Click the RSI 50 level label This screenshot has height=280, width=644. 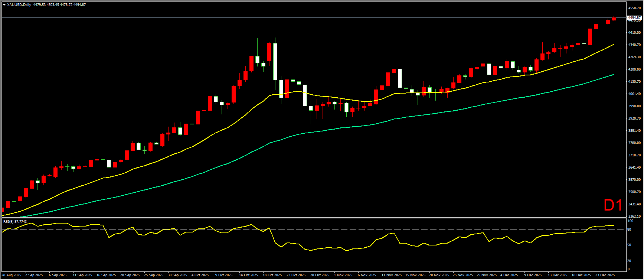(629, 245)
